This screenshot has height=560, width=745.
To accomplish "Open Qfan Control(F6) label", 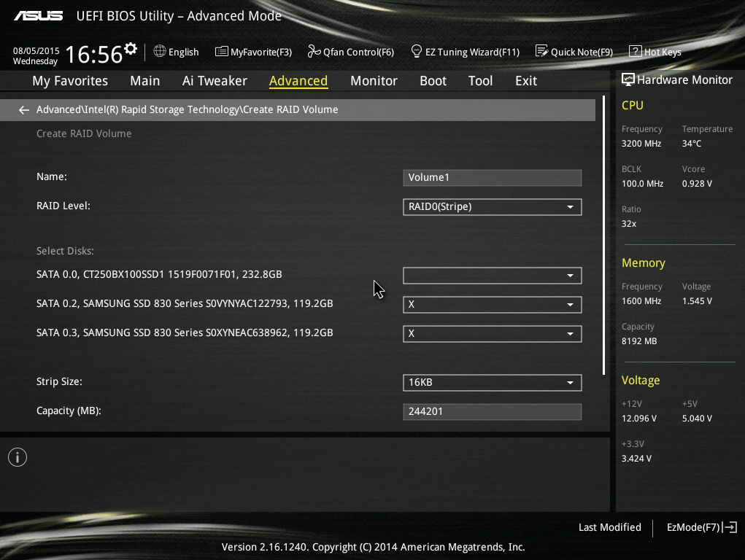I will (x=359, y=52).
